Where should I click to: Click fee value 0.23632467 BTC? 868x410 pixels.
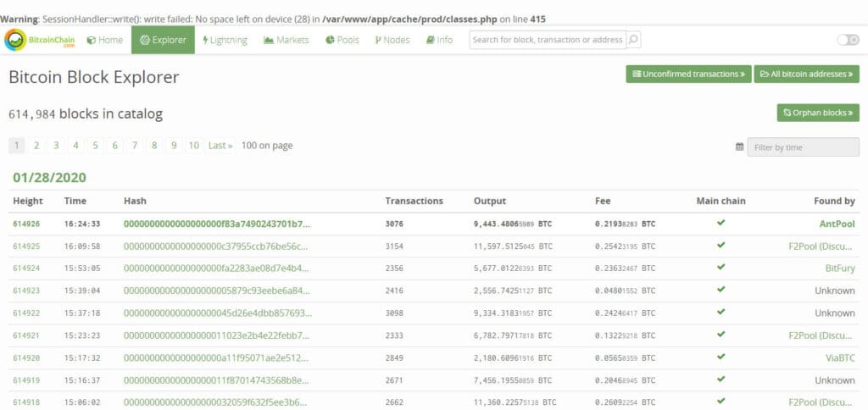click(625, 269)
